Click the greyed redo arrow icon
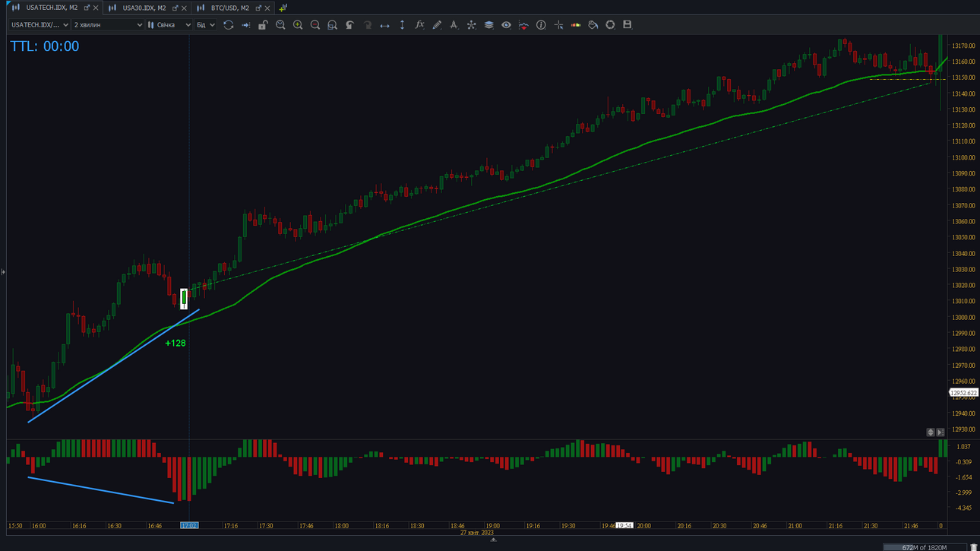Screen dimensions: 980x551 click(x=367, y=25)
